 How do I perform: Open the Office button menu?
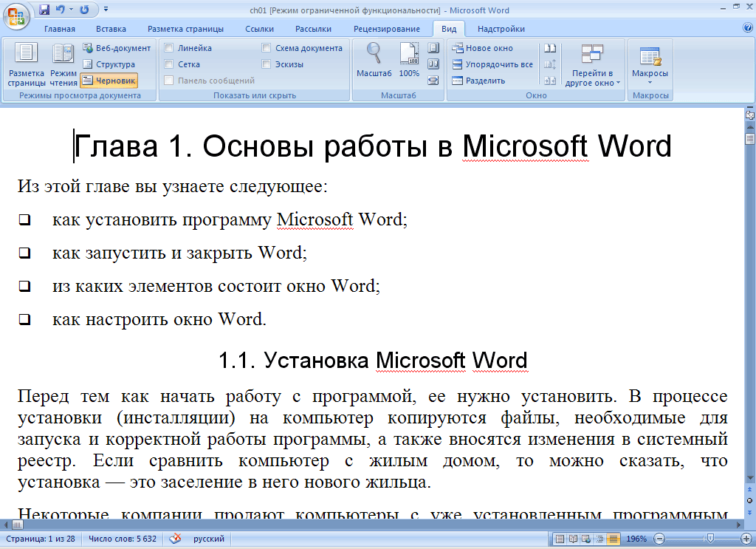(x=16, y=16)
